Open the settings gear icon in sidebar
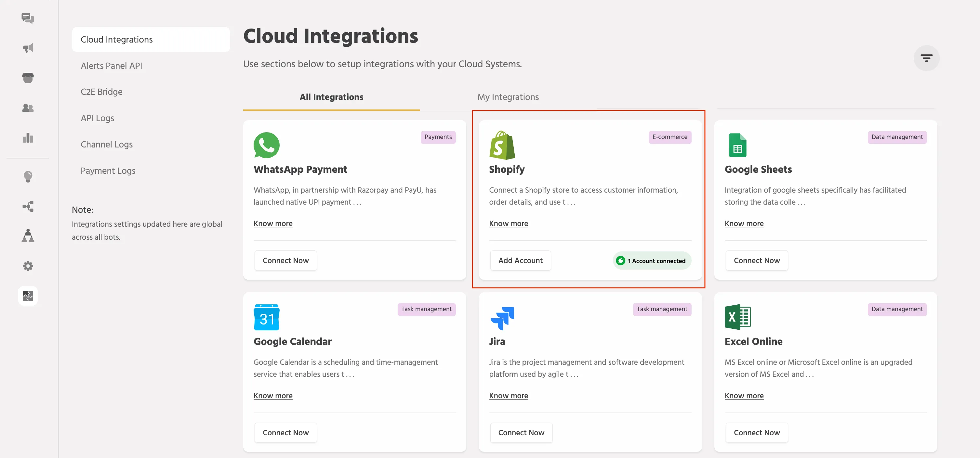This screenshot has width=980, height=458. [x=28, y=266]
